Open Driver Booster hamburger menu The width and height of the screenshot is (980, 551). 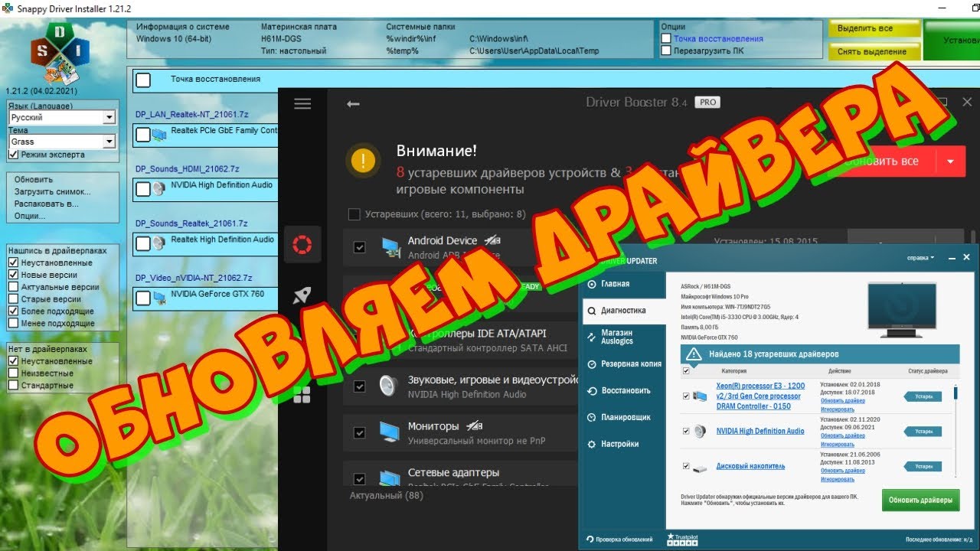pos(302,104)
